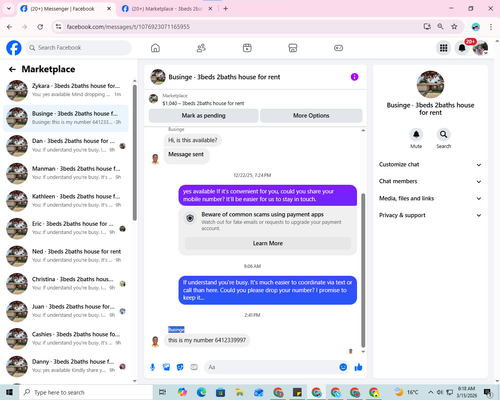The image size is (500, 400).
Task: Open Christina conversation in list
Action: click(x=67, y=284)
